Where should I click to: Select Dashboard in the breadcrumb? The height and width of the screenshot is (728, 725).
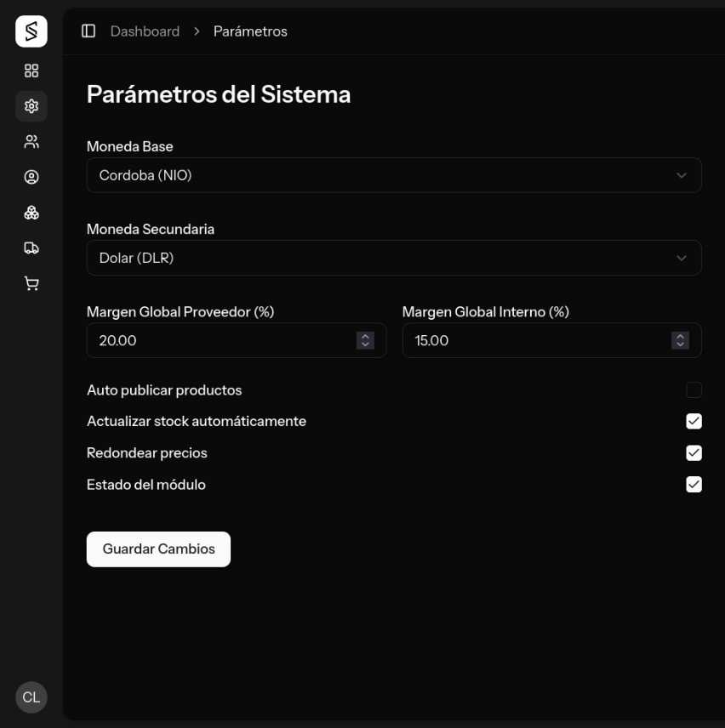click(x=145, y=31)
